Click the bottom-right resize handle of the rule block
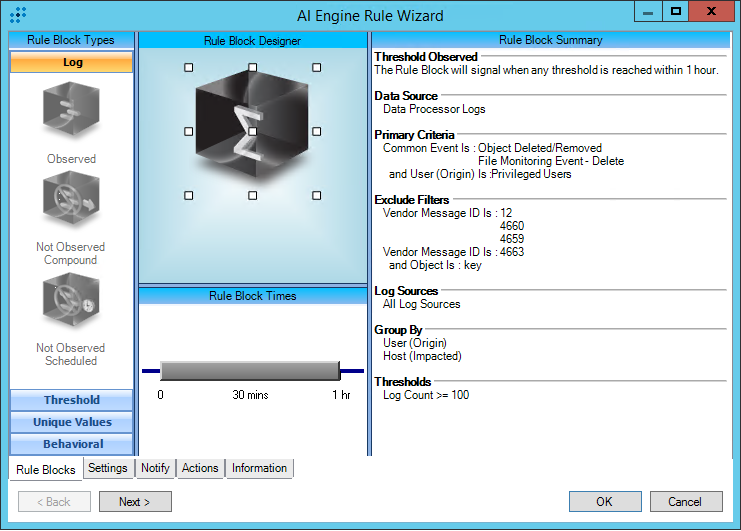The height and width of the screenshot is (531, 741). [x=316, y=195]
